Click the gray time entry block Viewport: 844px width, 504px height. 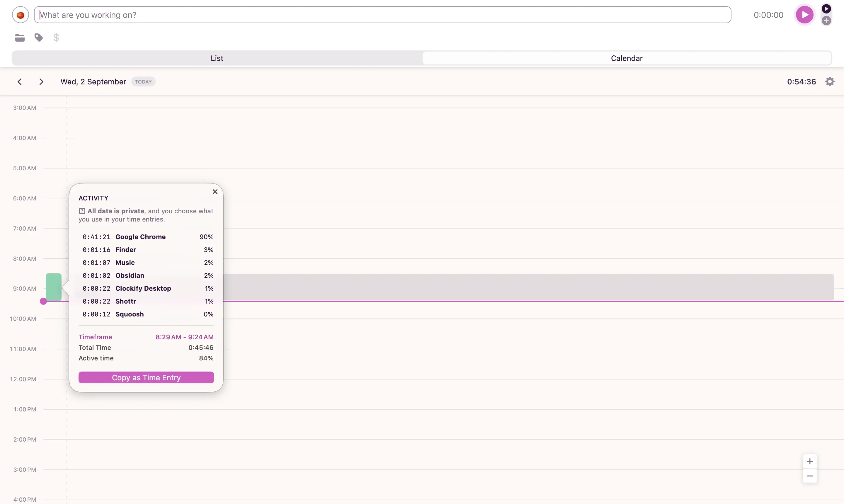point(528,287)
